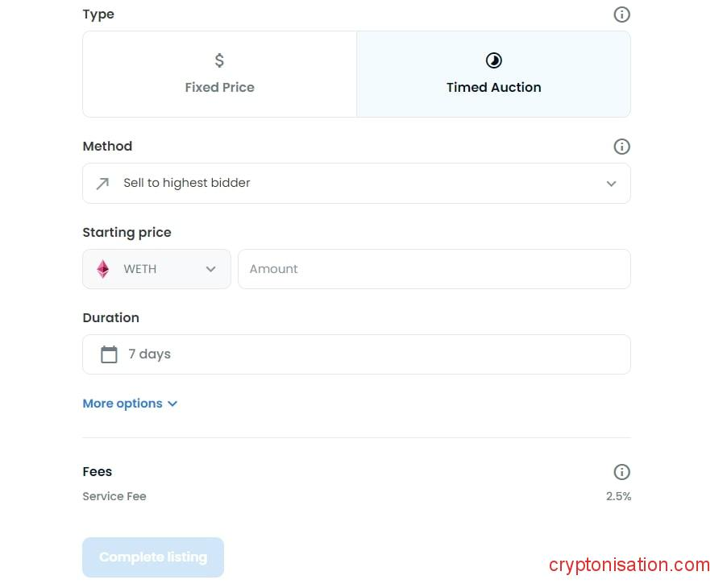Click the Method section info icon
The width and height of the screenshot is (727, 588).
621,147
